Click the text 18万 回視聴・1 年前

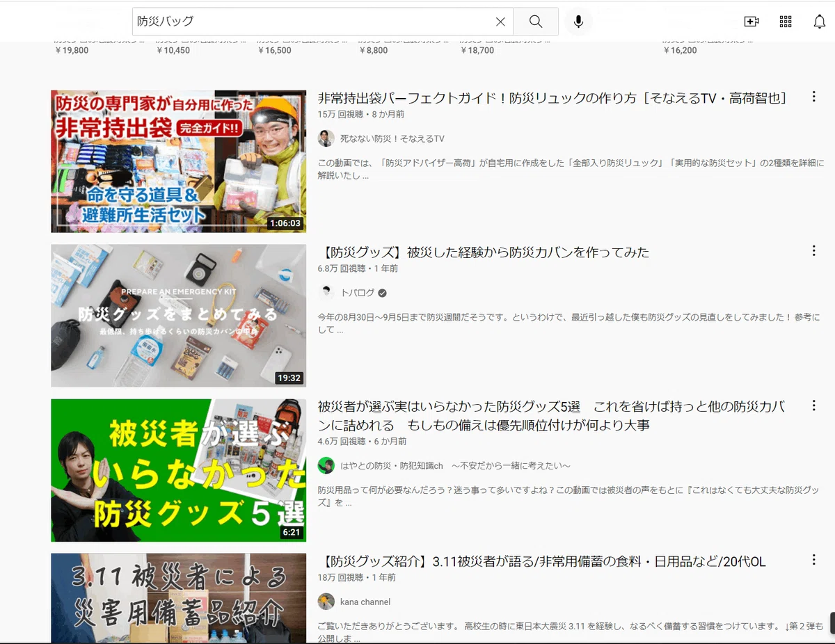(356, 577)
